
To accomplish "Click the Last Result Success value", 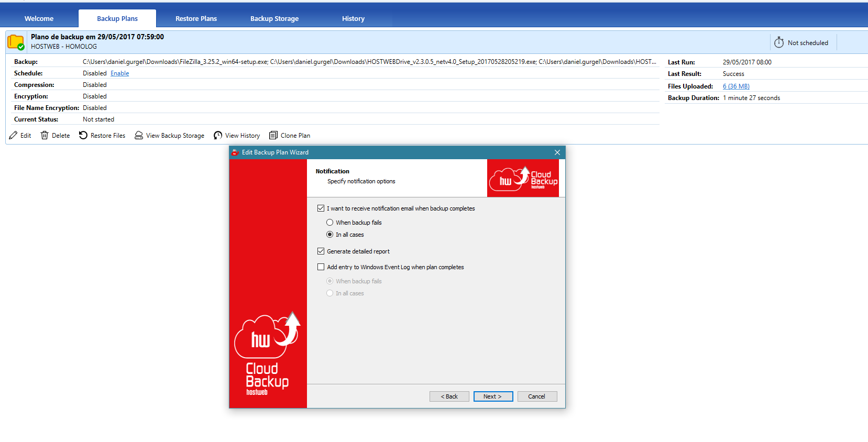I will point(733,74).
